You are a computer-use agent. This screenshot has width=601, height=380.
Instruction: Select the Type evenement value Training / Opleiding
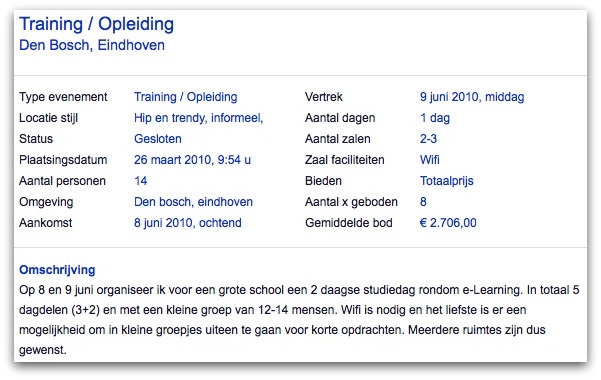(186, 97)
